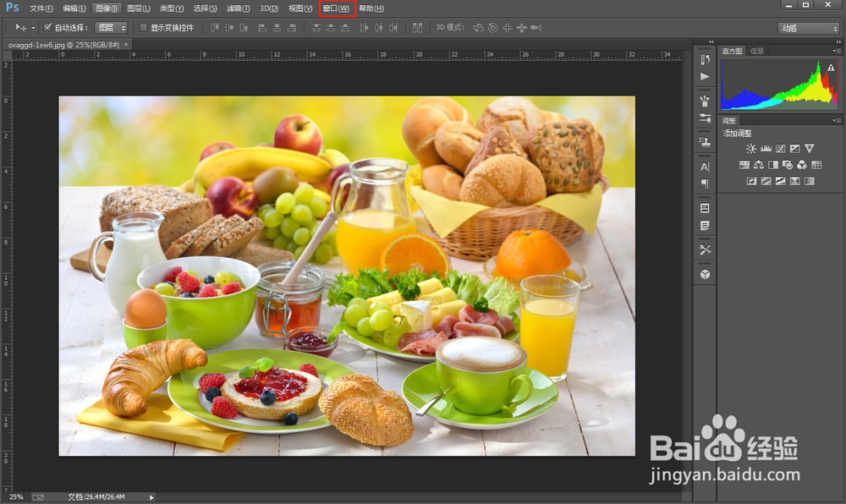846x504 pixels.
Task: Open the status bar document info arrow
Action: (x=151, y=497)
